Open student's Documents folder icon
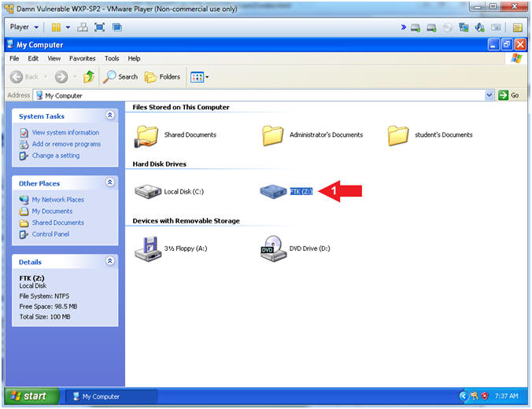This screenshot has height=409, width=532. click(398, 135)
